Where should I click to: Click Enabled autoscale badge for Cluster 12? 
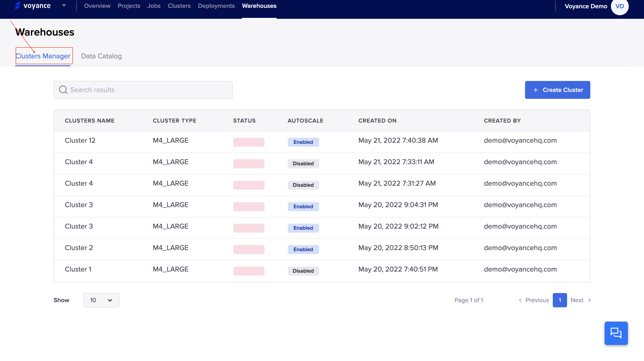click(303, 142)
